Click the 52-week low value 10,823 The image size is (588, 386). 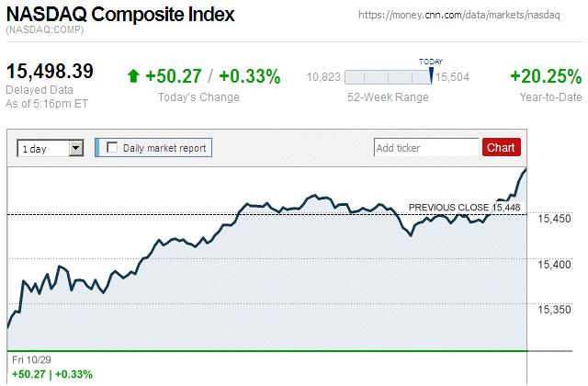[x=324, y=77]
